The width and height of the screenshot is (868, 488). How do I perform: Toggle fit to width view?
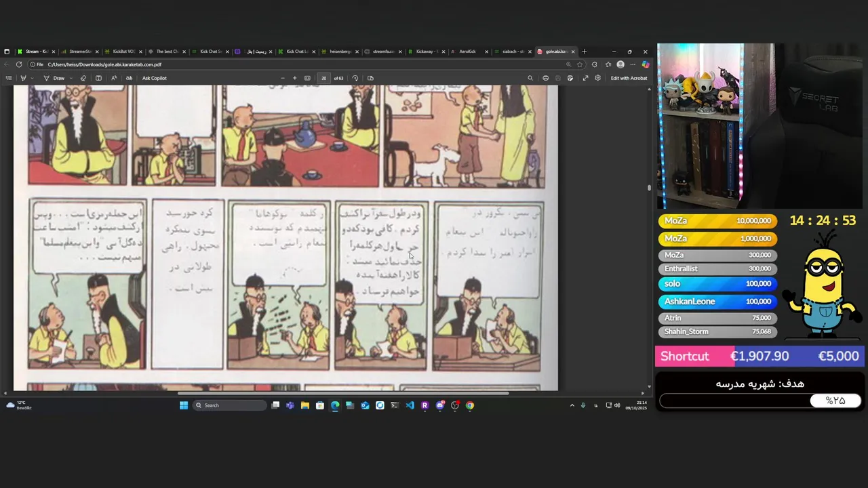307,78
